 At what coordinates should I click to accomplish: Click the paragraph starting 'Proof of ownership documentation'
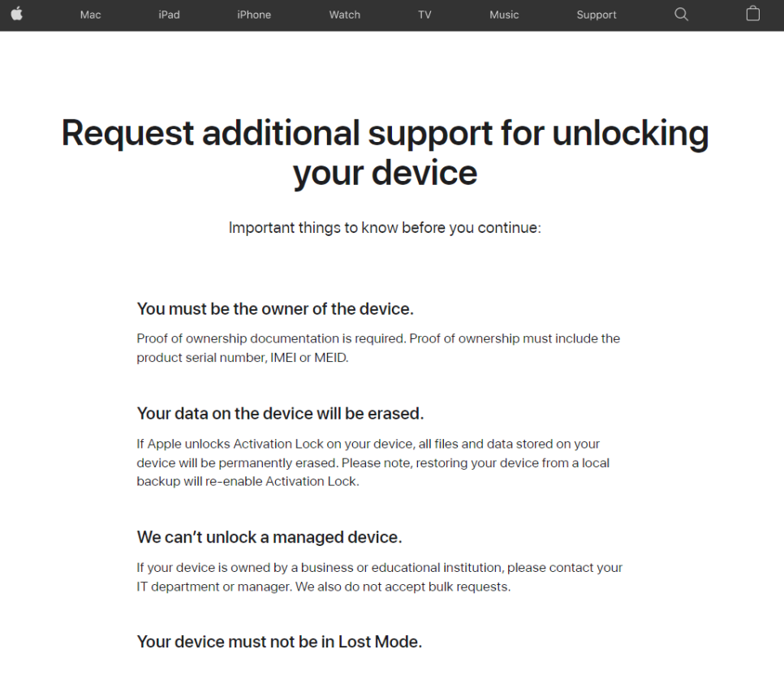coord(378,348)
